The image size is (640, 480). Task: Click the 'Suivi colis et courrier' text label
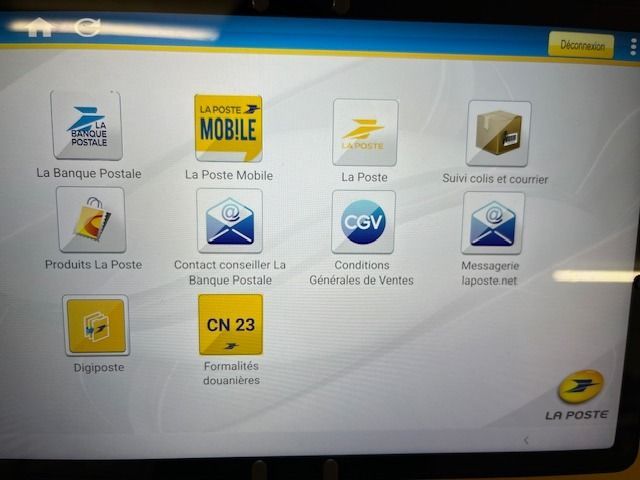coord(495,179)
